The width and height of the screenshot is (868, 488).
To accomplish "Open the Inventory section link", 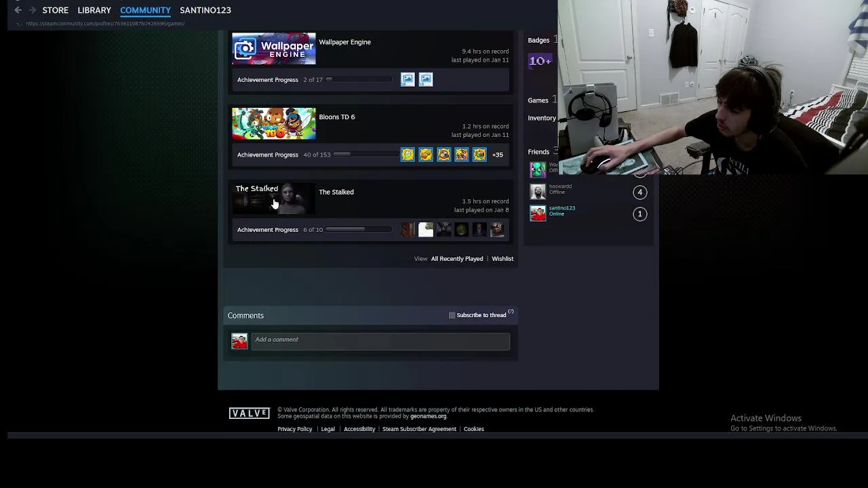I will pos(542,118).
